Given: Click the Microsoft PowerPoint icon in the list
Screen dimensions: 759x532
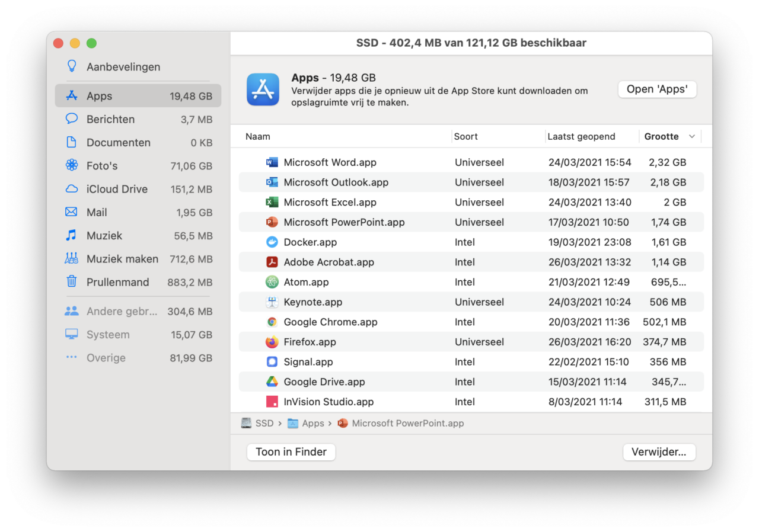Looking at the screenshot, I should point(272,222).
